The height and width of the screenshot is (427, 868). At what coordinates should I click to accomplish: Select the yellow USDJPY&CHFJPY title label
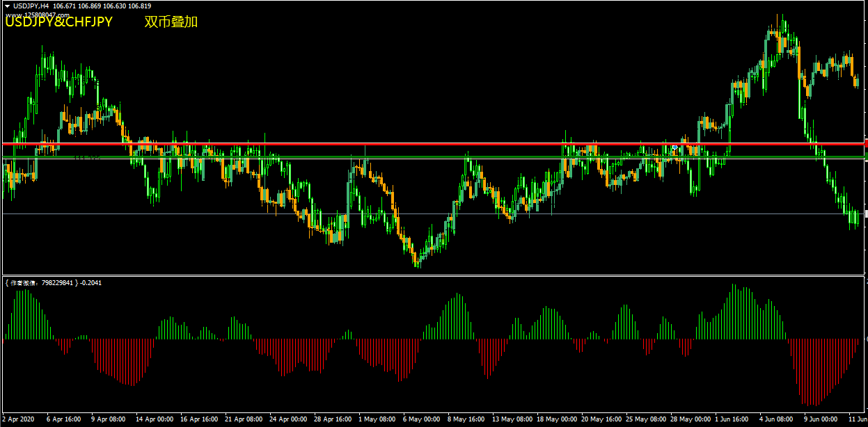coord(59,22)
